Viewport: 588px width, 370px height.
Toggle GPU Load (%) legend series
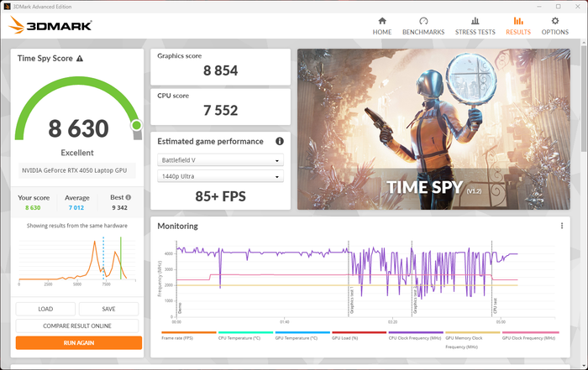pyautogui.click(x=359, y=336)
